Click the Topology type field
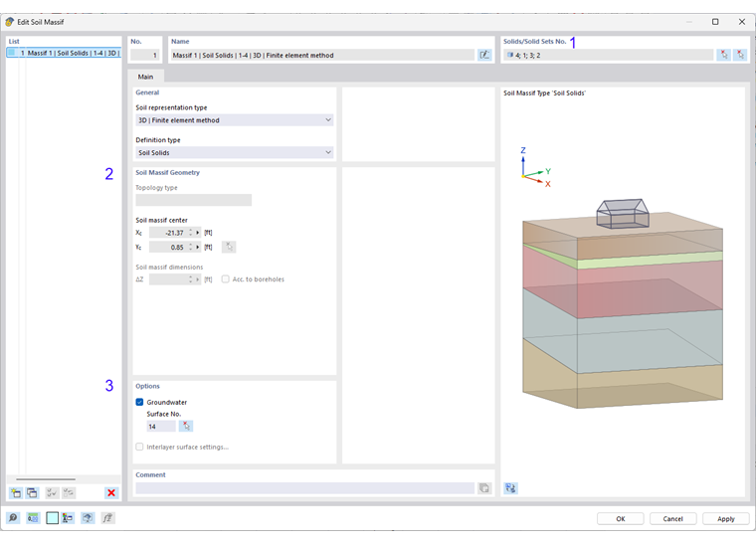The height and width of the screenshot is (545, 756). click(193, 200)
